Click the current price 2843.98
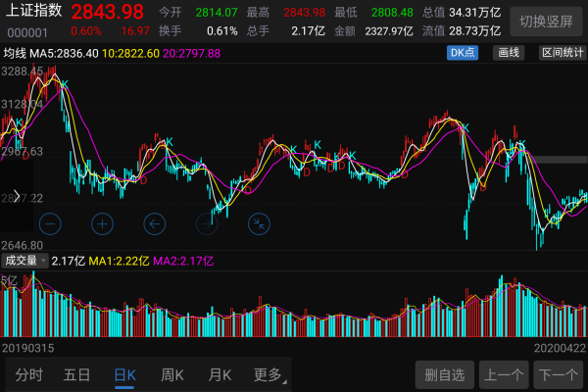 coord(107,12)
